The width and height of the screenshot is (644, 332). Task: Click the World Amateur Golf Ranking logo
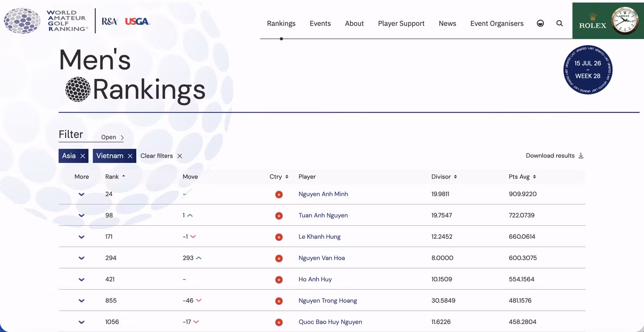(46, 21)
